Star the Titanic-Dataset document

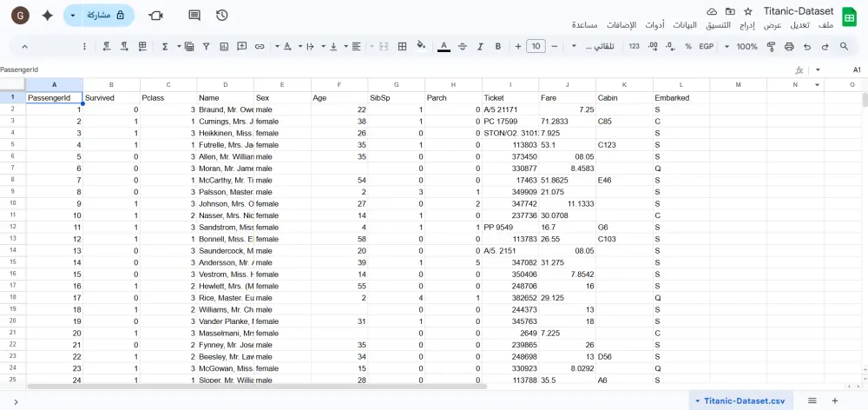(x=748, y=11)
